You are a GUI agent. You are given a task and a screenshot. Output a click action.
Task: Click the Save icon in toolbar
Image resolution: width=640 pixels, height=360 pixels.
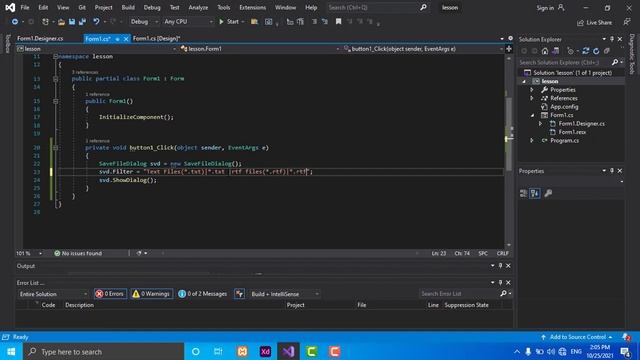coord(72,22)
